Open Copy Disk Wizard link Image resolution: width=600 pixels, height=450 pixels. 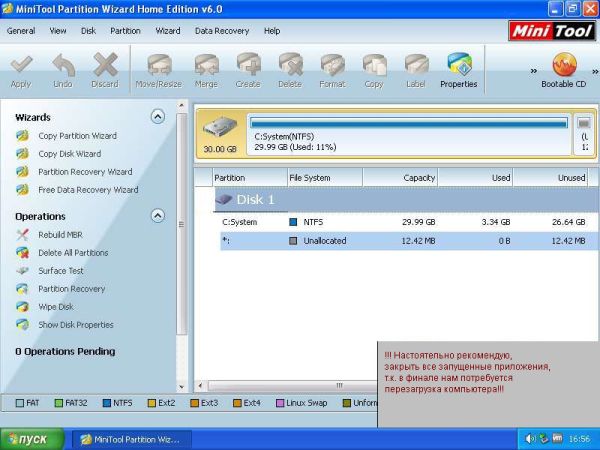70,154
